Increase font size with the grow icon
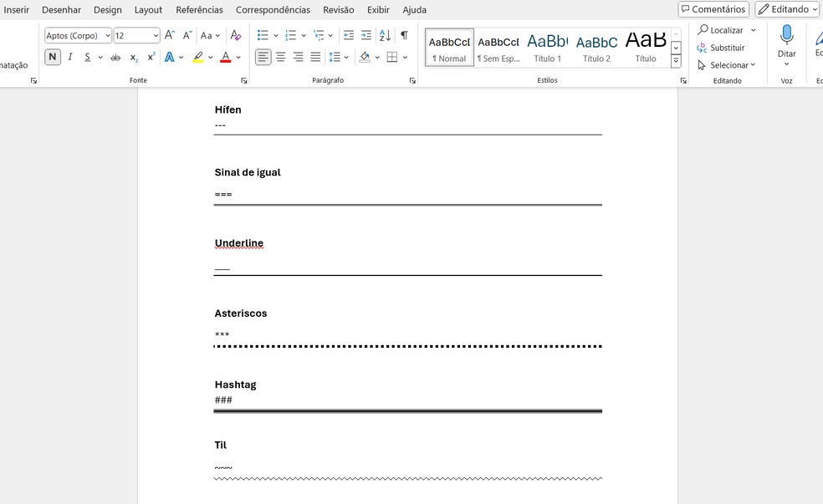The image size is (823, 504). (x=170, y=35)
